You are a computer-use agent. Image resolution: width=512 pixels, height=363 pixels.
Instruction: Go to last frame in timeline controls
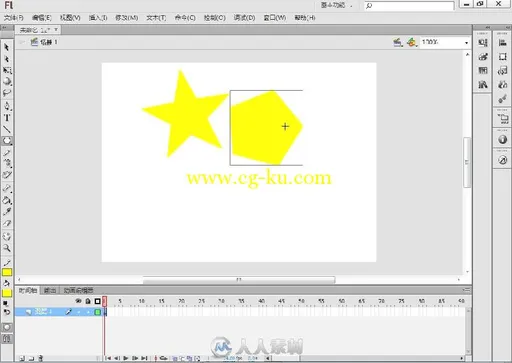[x=144, y=358]
